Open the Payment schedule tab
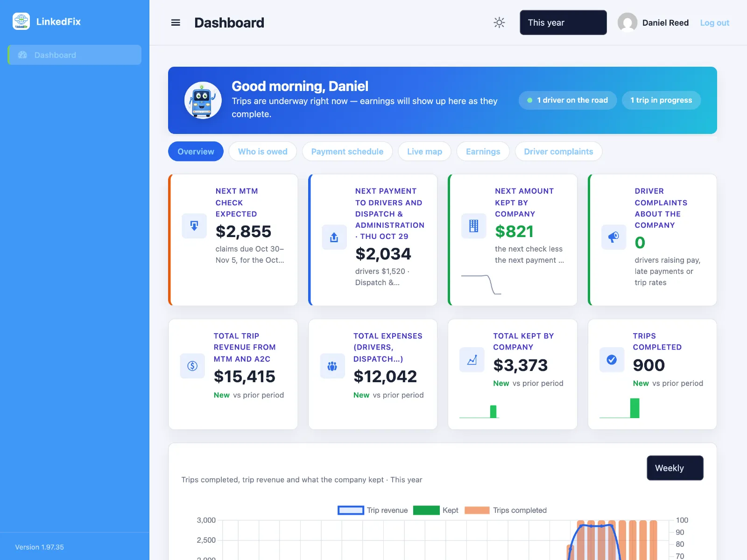Image resolution: width=747 pixels, height=560 pixels. 347,152
